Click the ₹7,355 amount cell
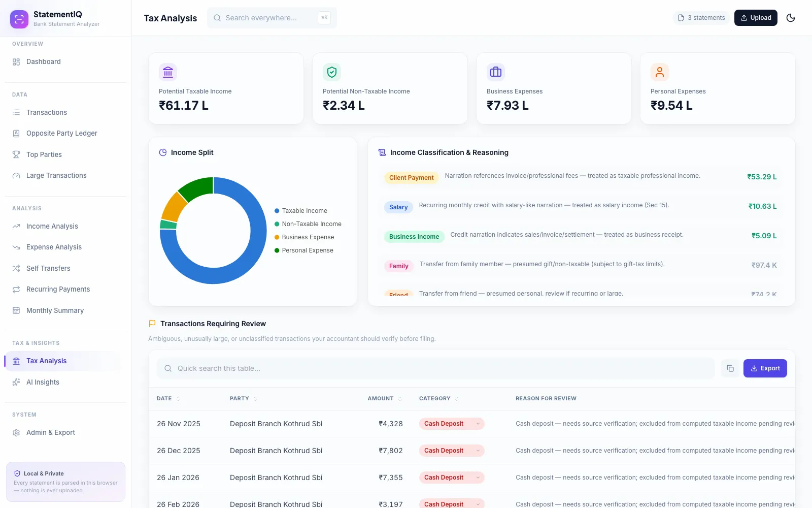 tap(391, 478)
